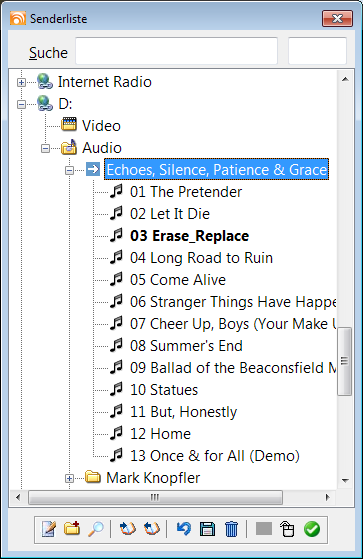Click the Suche search input field
This screenshot has width=363, height=559.
tap(177, 51)
